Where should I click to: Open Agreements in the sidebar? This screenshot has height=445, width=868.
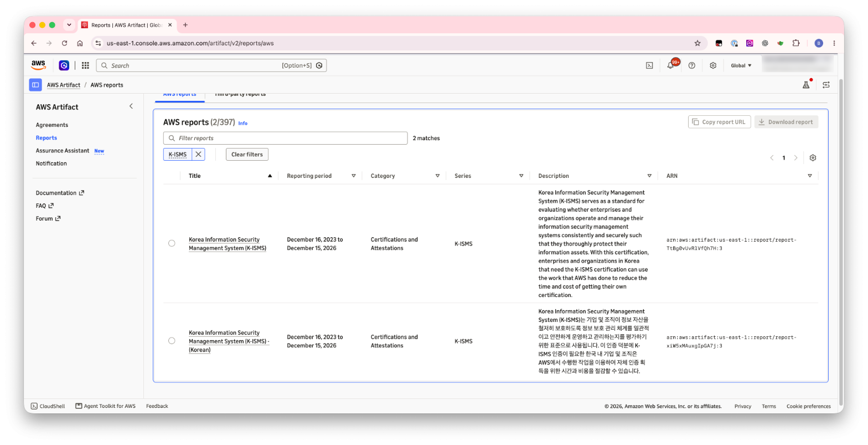(52, 125)
